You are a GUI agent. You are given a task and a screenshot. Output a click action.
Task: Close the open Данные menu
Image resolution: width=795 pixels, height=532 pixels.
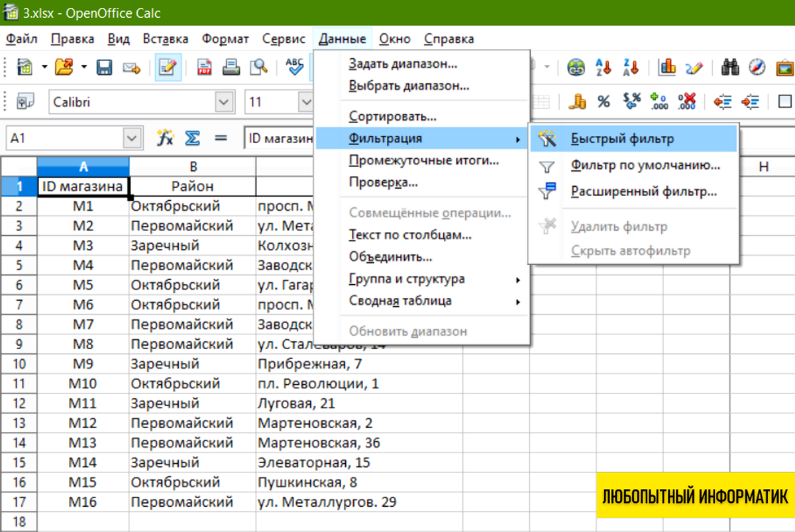coord(343,39)
